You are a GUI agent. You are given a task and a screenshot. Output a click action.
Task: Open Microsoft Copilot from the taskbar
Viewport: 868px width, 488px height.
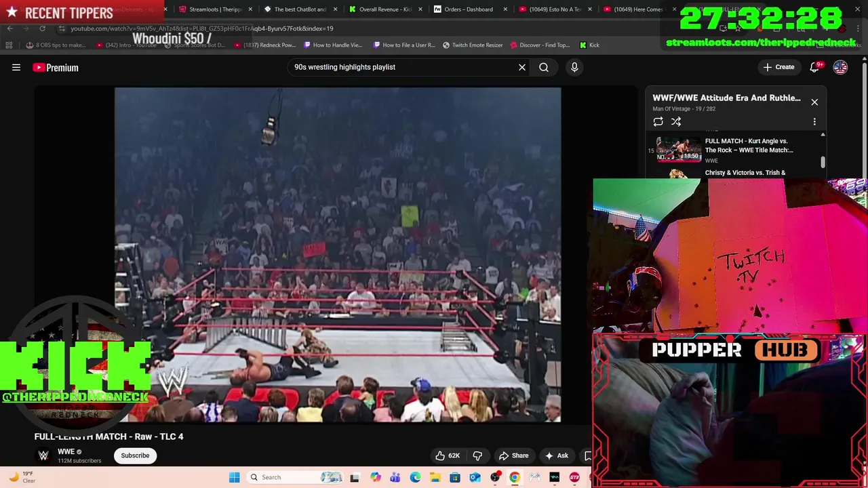point(376,477)
